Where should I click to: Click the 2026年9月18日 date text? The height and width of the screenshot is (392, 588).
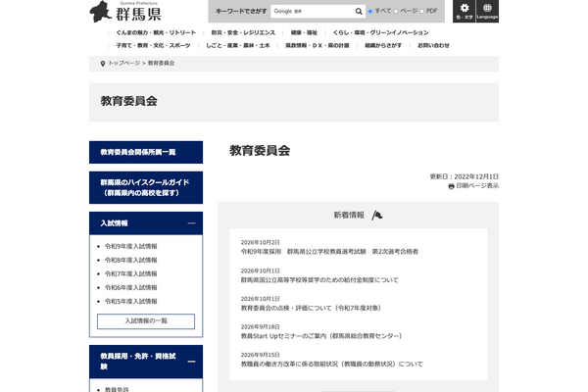point(260,327)
